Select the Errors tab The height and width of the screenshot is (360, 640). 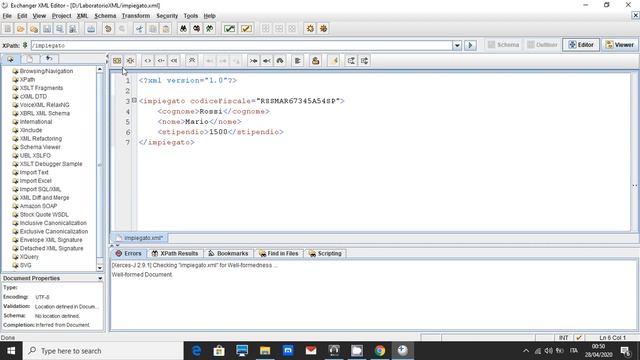(x=129, y=253)
